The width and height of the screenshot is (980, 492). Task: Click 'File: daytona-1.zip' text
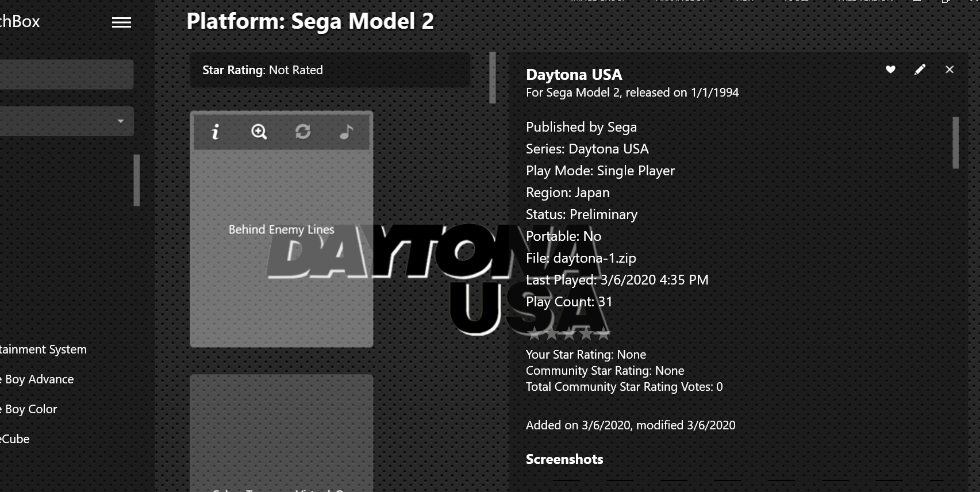[x=581, y=258]
